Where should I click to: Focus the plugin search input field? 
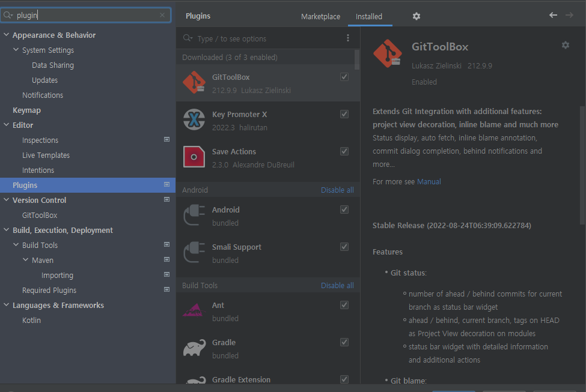[x=268, y=38]
